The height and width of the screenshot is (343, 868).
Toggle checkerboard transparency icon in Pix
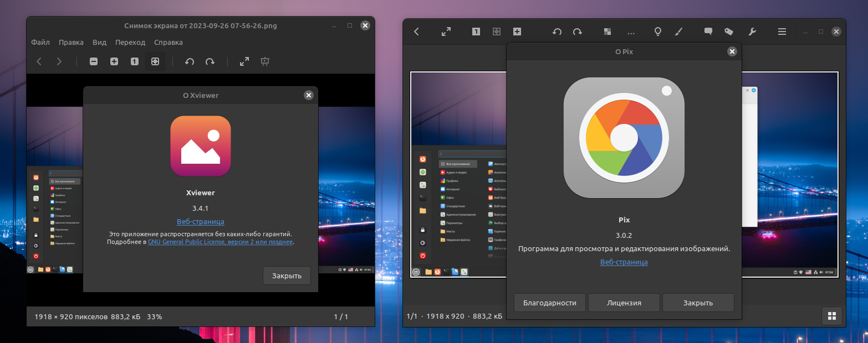pyautogui.click(x=608, y=32)
